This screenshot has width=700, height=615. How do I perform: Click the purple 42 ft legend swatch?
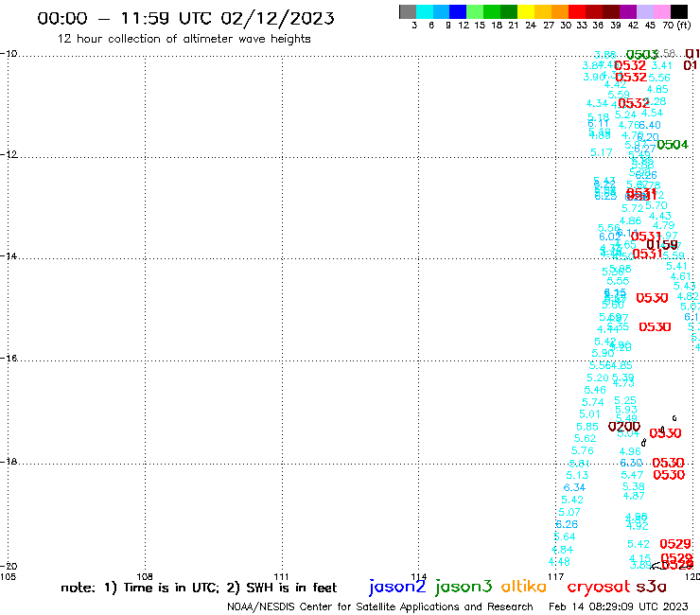coord(628,11)
